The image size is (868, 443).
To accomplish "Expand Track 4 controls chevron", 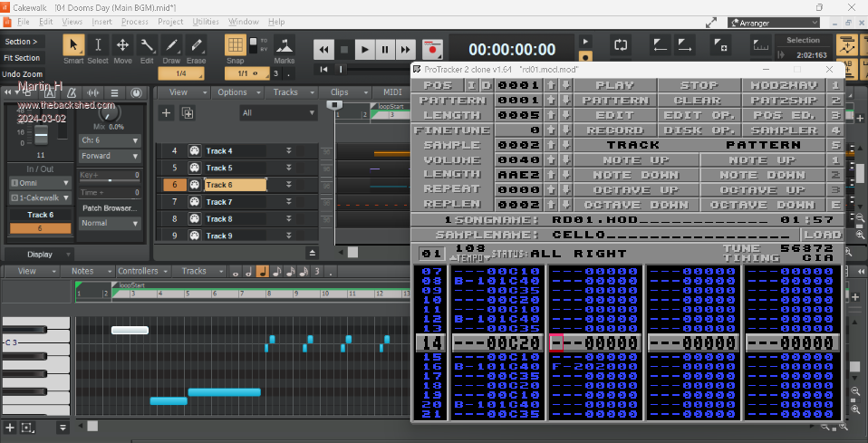I will [x=289, y=151].
